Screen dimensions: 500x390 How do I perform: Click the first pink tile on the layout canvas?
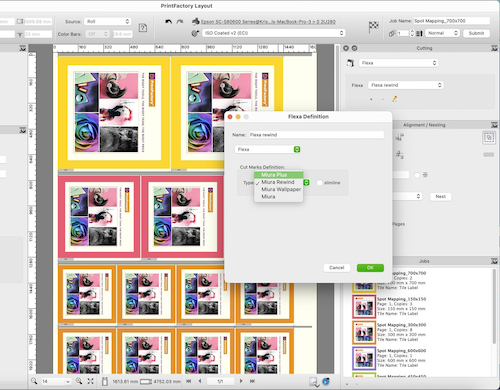tap(99, 217)
